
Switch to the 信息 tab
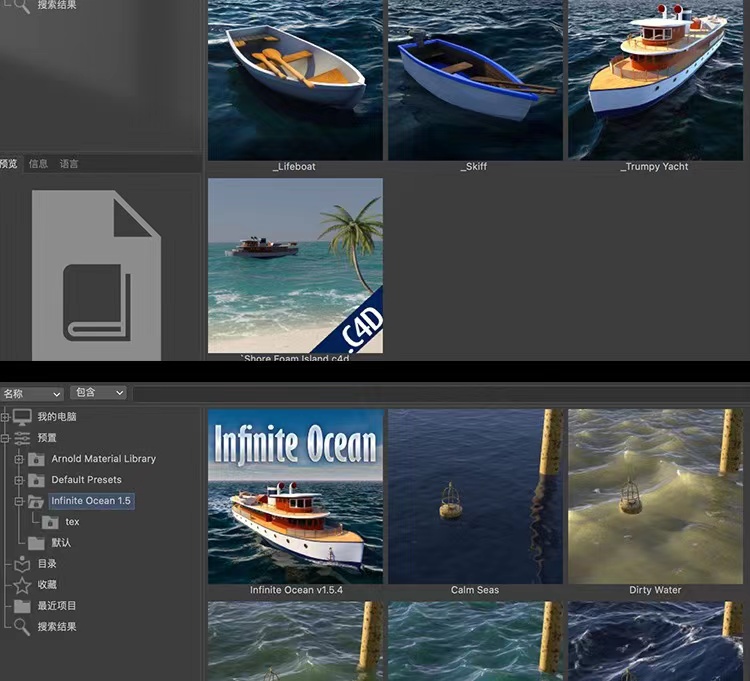38,164
